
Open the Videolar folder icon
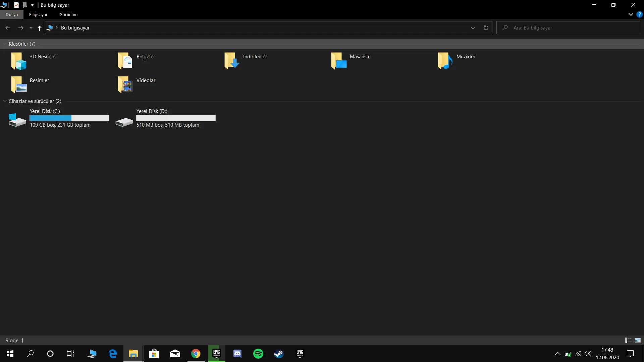tap(125, 85)
